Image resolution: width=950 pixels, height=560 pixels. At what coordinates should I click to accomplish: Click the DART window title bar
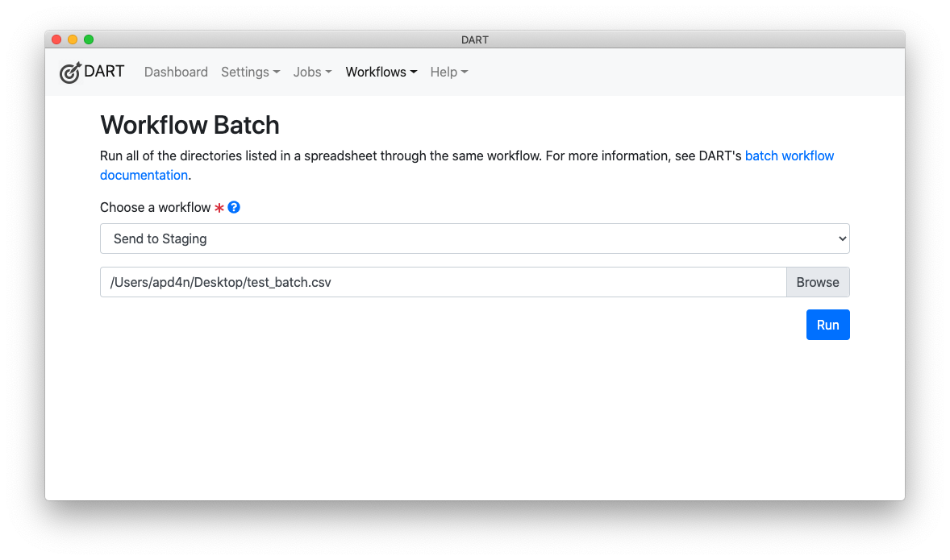[475, 39]
